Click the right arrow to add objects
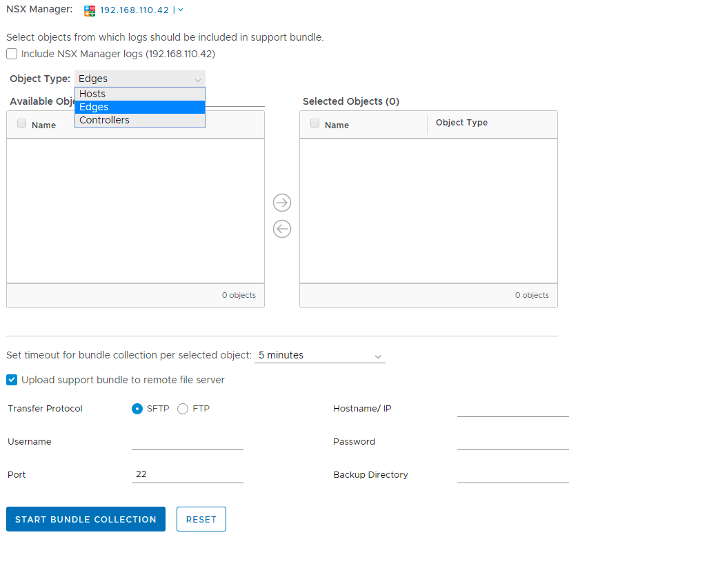This screenshot has height=588, width=718. pyautogui.click(x=282, y=203)
